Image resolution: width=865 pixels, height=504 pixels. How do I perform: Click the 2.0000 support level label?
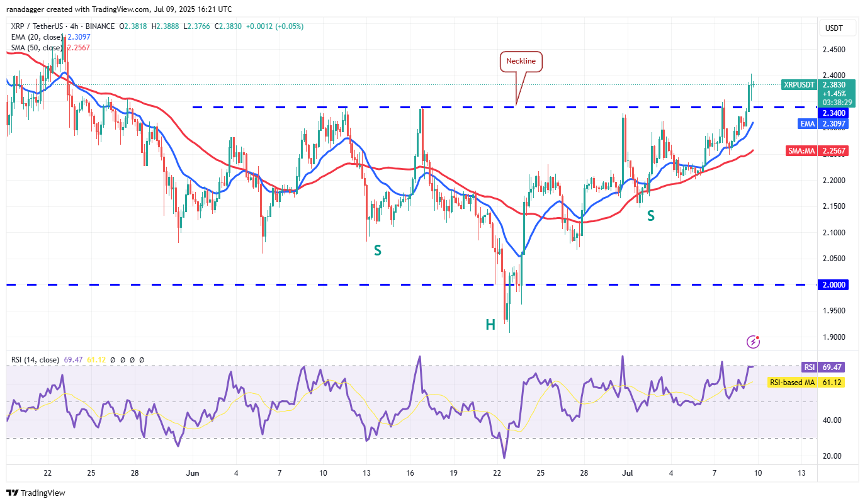tap(835, 285)
